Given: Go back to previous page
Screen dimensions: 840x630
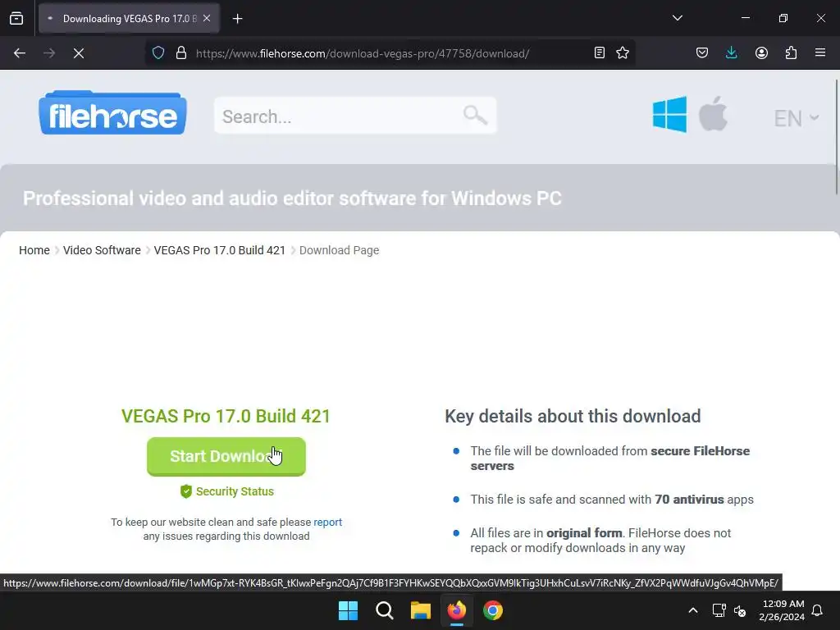Looking at the screenshot, I should 20,53.
